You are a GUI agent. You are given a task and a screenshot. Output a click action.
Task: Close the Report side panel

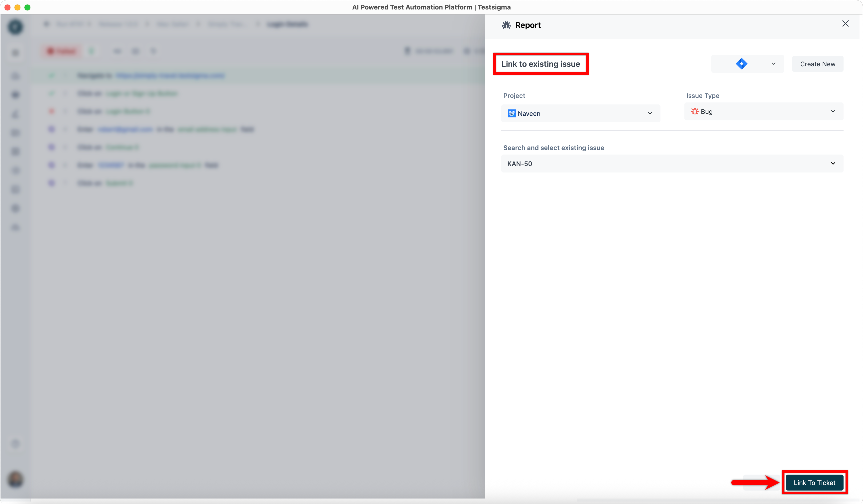tap(845, 24)
